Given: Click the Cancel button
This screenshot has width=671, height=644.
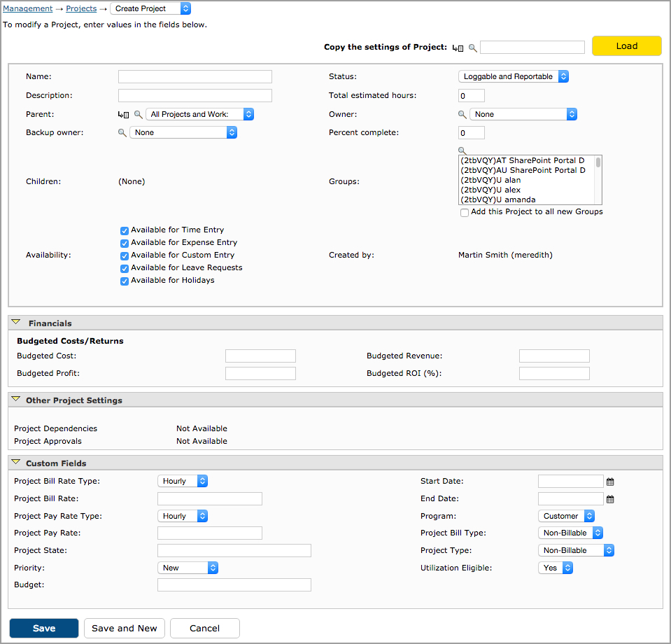Looking at the screenshot, I should (x=205, y=628).
